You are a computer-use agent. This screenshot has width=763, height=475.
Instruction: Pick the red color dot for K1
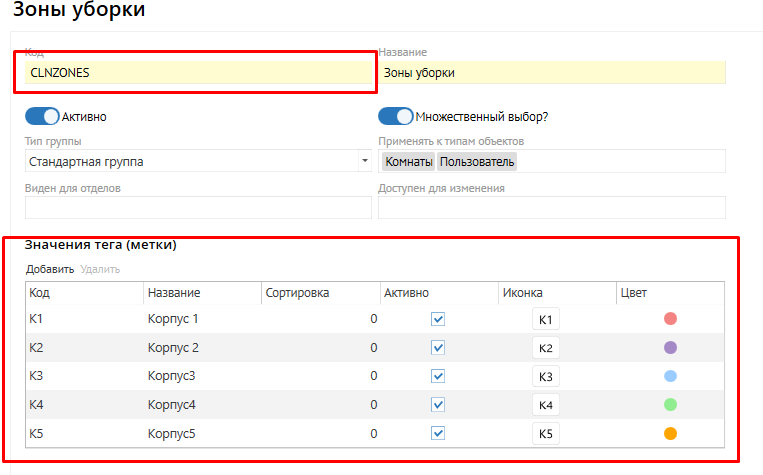[671, 319]
